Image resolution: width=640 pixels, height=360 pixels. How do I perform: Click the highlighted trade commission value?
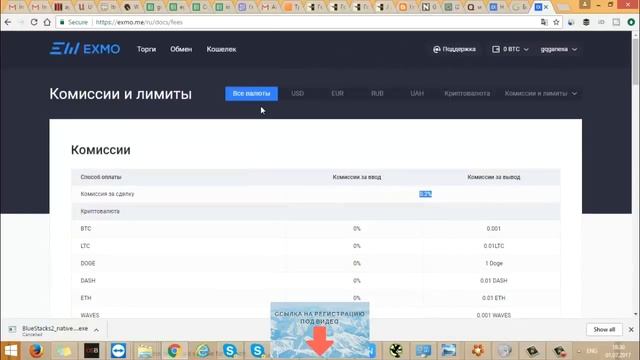pyautogui.click(x=425, y=194)
